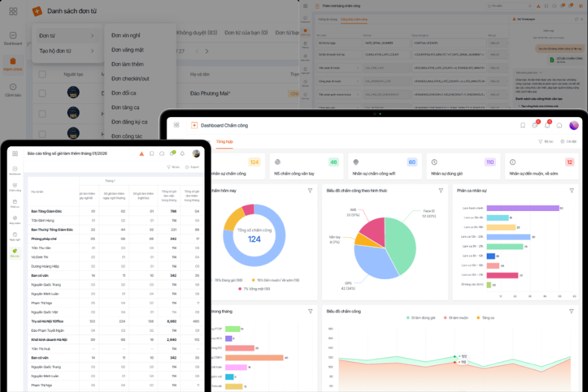
Task: Expand the Tạo hộ đơn từ submenu
Action: 92,50
